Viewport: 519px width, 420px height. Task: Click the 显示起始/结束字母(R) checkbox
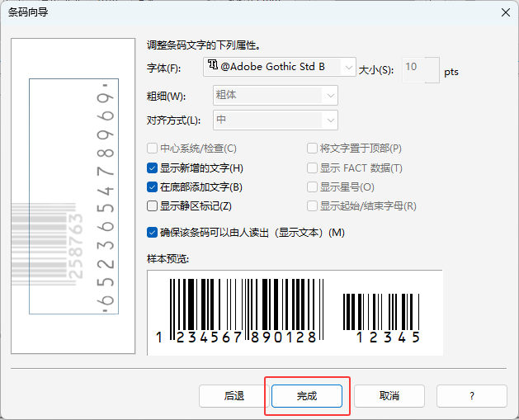click(x=312, y=205)
